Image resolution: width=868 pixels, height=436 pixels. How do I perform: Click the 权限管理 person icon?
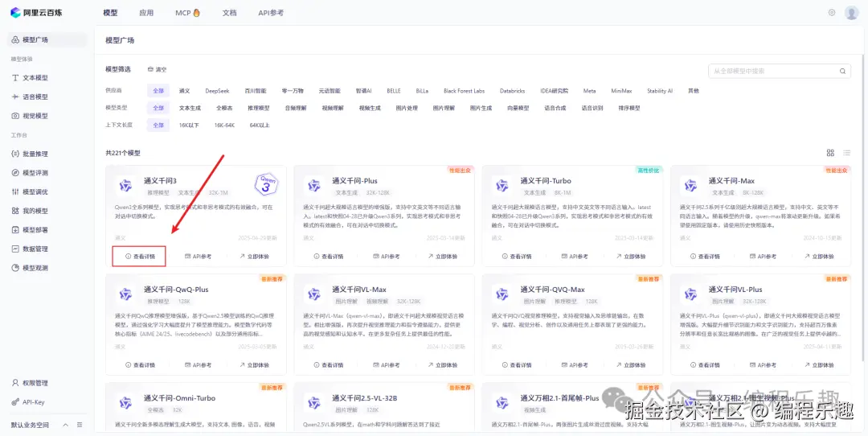point(15,383)
